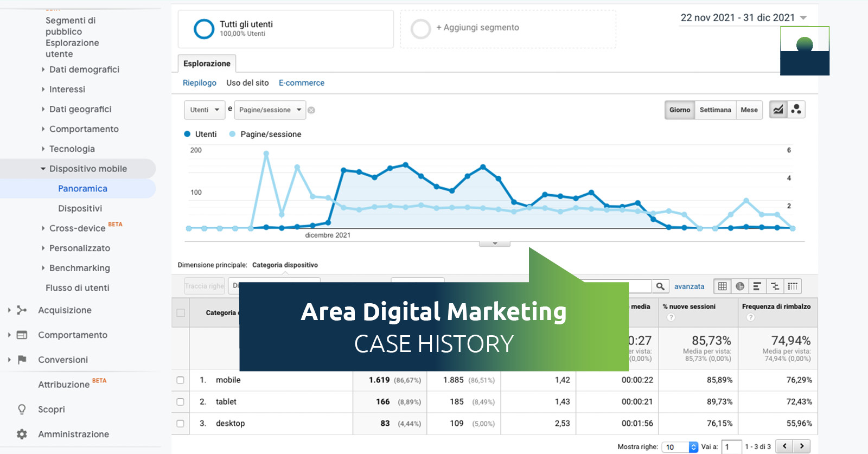Image resolution: width=868 pixels, height=454 pixels.
Task: Open Segmenti di pubblico in sidebar
Action: tap(71, 26)
